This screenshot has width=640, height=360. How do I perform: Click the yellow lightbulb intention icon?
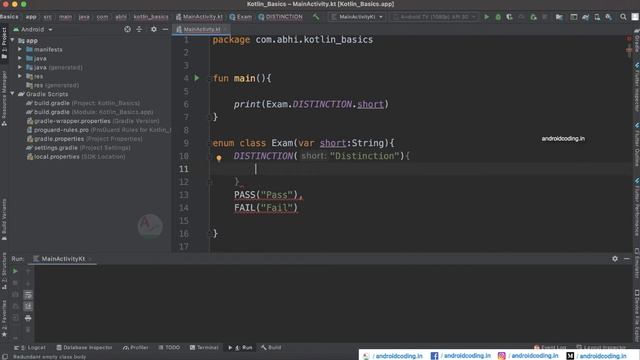pos(219,158)
